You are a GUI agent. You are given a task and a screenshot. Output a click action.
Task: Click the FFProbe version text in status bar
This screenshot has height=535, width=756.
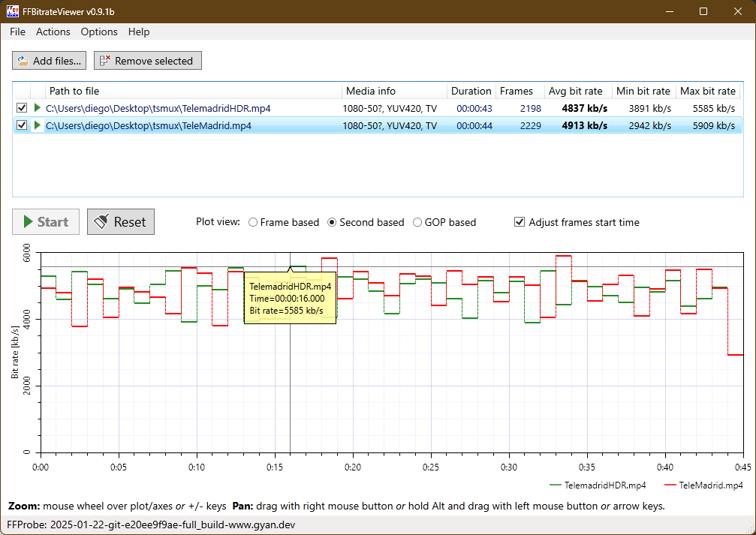[151, 524]
